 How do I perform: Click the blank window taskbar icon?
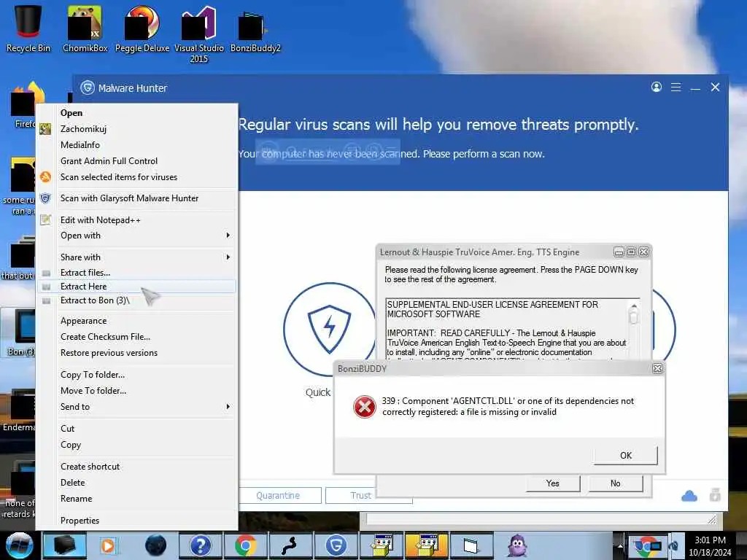click(471, 545)
